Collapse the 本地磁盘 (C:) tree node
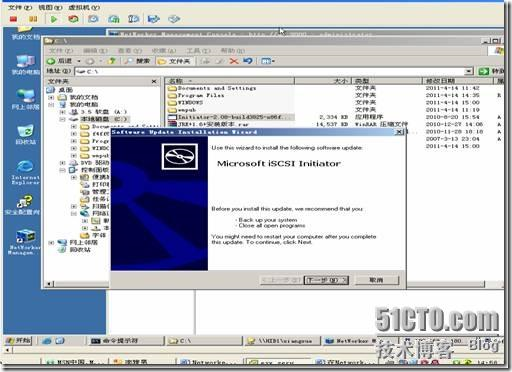 pos(62,119)
